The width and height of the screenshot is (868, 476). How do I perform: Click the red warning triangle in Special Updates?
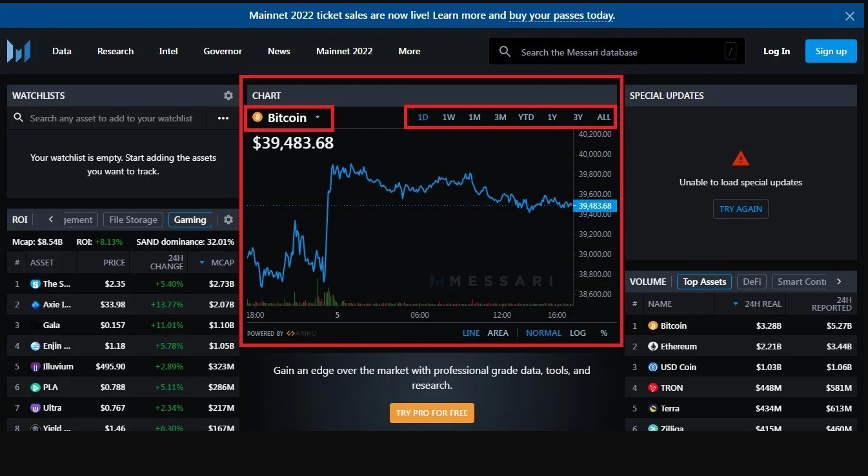point(741,158)
